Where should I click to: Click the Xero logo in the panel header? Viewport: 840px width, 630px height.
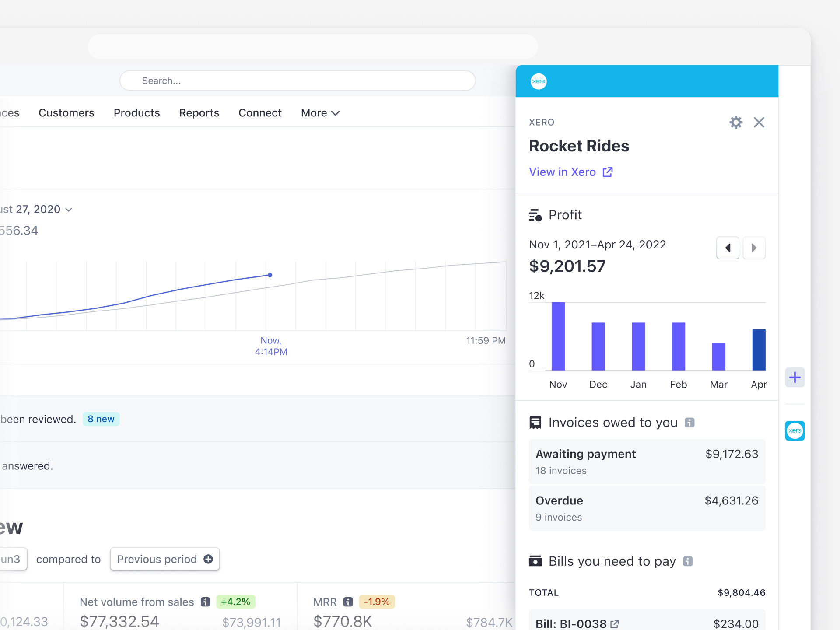pyautogui.click(x=539, y=81)
